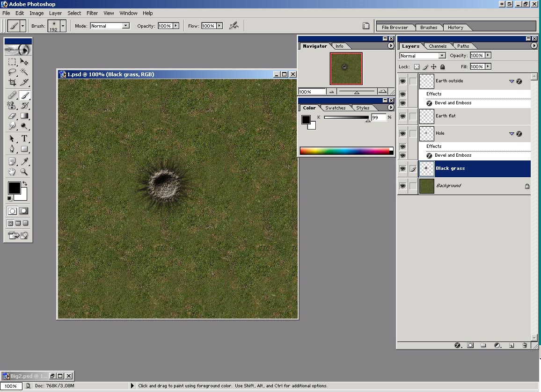Collapse effects on the Hole layer
This screenshot has height=392, width=541.
pos(512,134)
